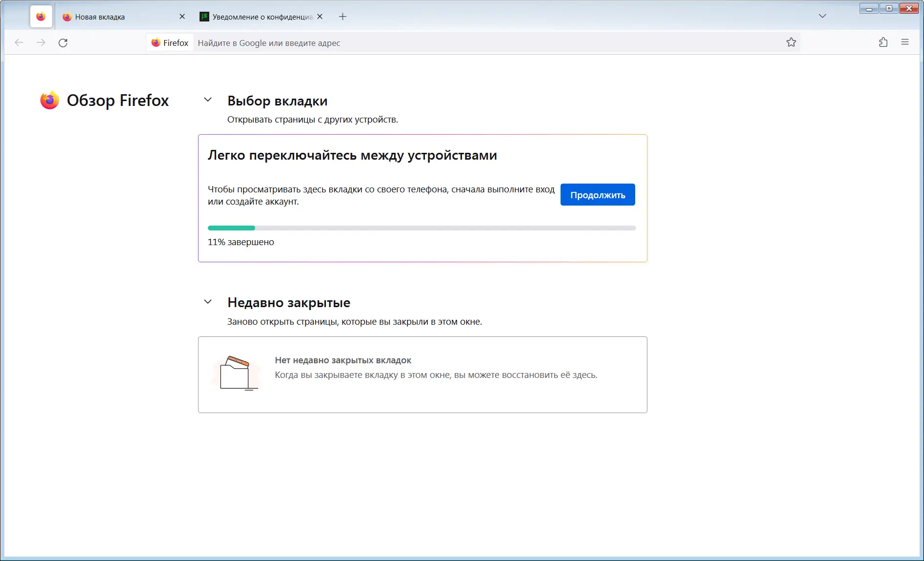Close the Новая вкладка tab
Screen dimensions: 924x561
click(182, 17)
